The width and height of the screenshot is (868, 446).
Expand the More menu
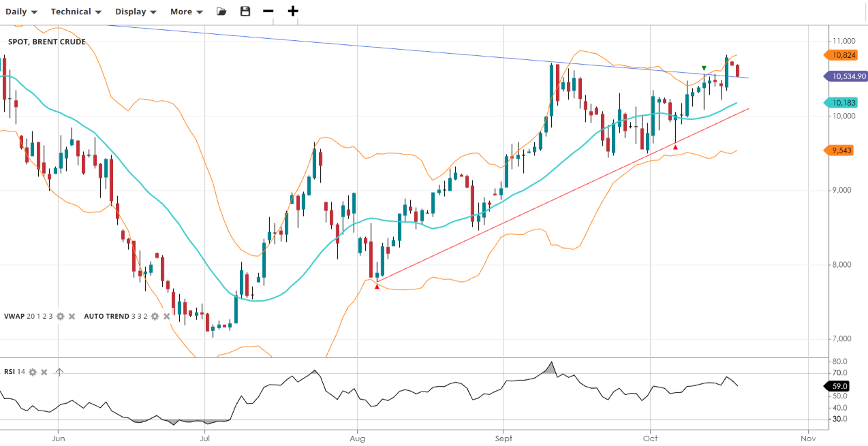(187, 12)
